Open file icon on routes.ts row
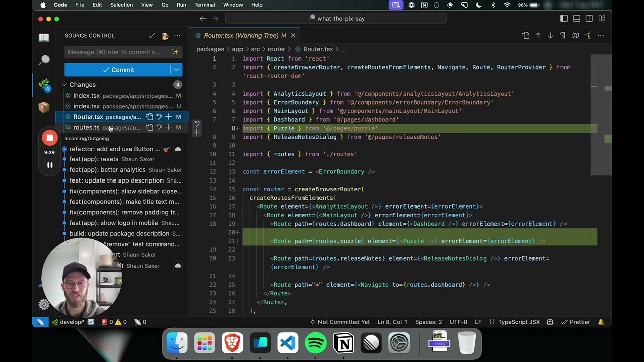 pos(149,127)
